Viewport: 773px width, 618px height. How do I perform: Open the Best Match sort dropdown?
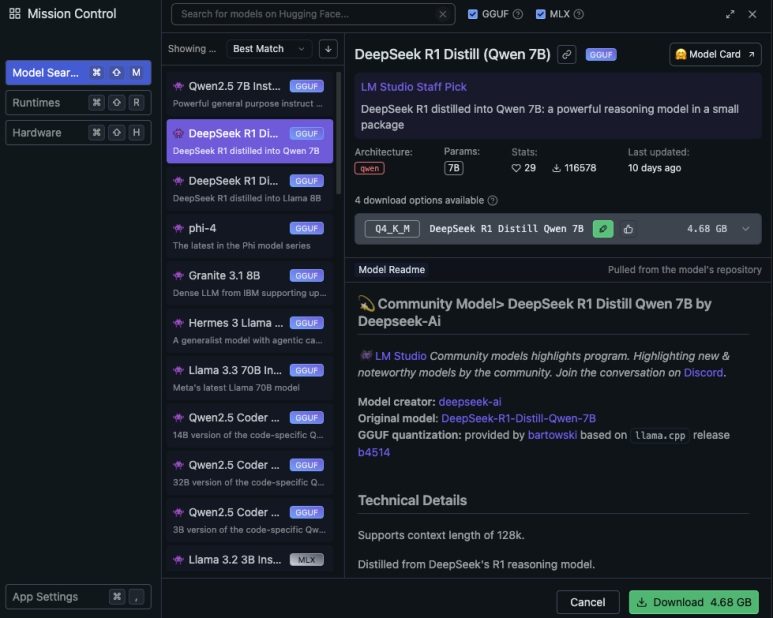(x=269, y=49)
